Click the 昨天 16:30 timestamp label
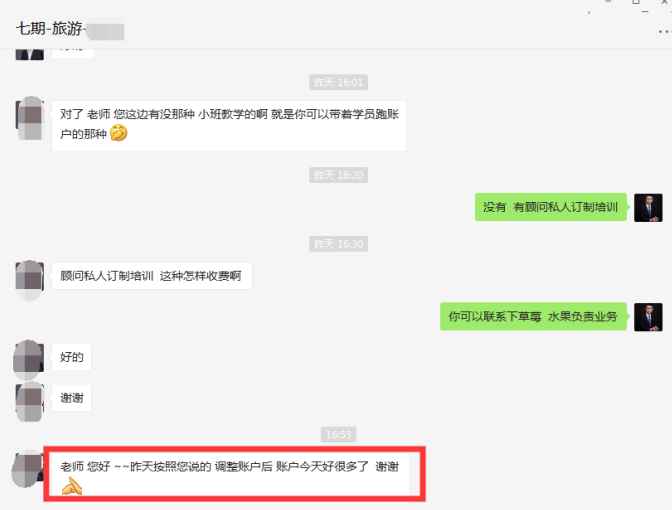The width and height of the screenshot is (672, 510). [x=338, y=244]
